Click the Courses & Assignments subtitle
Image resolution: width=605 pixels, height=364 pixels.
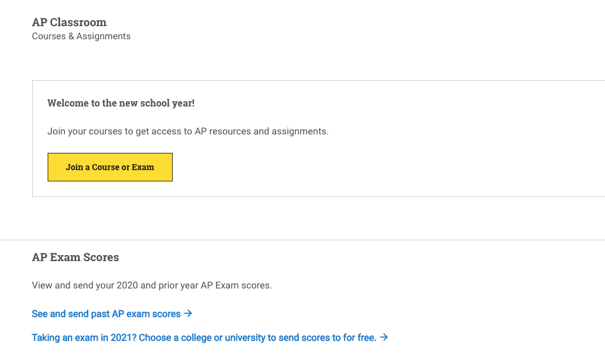click(81, 36)
